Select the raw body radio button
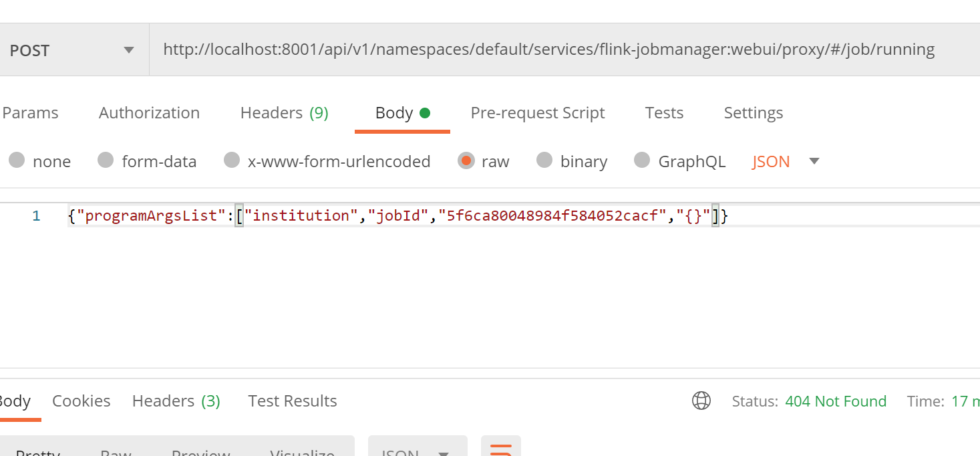The image size is (980, 456). (x=466, y=160)
